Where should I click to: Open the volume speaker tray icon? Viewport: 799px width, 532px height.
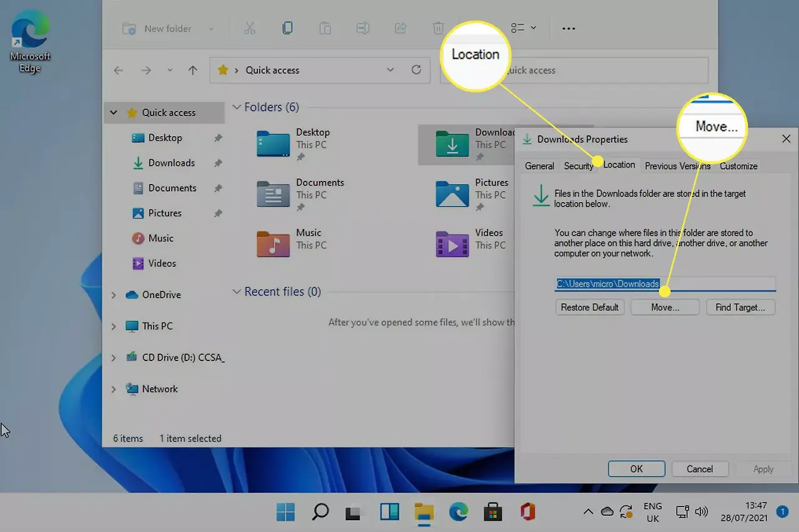pos(702,512)
